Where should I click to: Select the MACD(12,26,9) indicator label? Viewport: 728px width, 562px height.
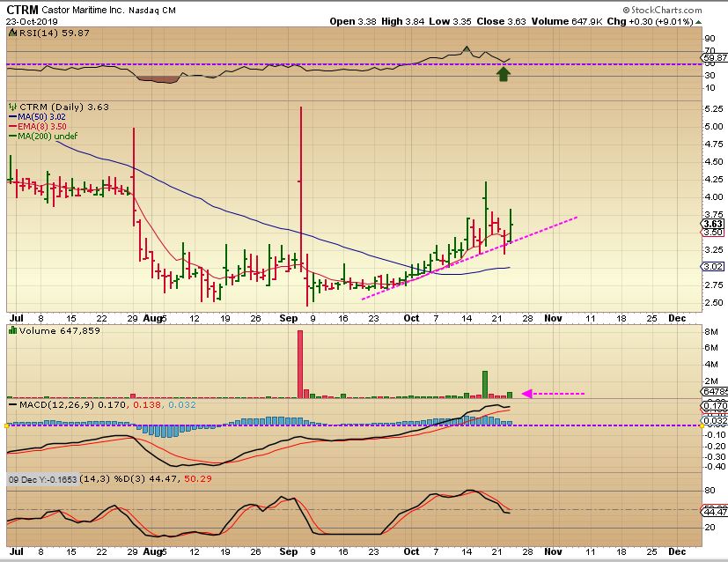point(44,404)
